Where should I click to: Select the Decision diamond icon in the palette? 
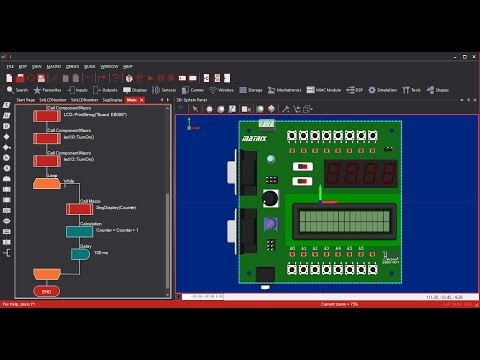(6, 137)
